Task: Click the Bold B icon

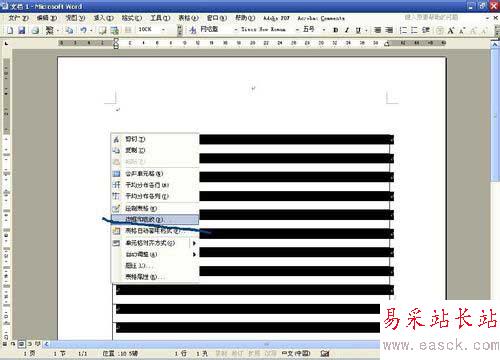Action: [336, 30]
